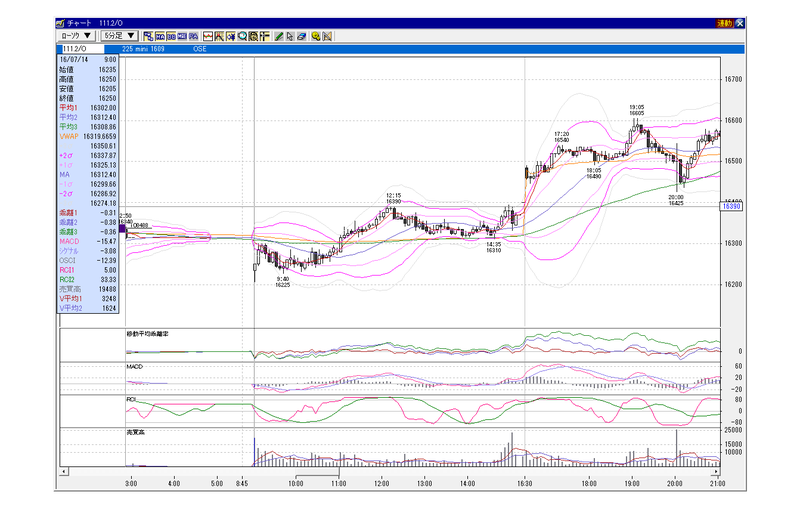Click the eraser tool icon
800x507 pixels.
pyautogui.click(x=300, y=35)
